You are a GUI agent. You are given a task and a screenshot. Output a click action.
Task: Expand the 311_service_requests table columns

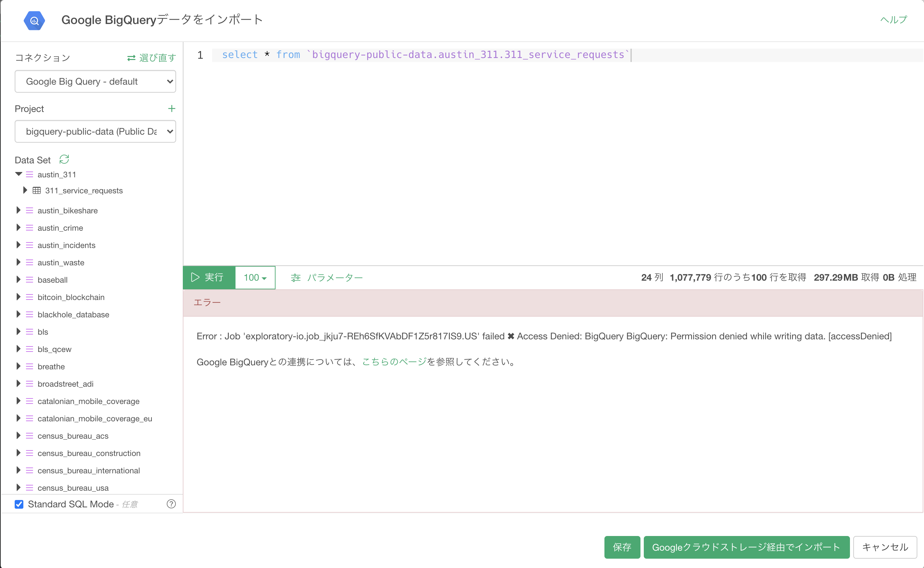(x=25, y=190)
